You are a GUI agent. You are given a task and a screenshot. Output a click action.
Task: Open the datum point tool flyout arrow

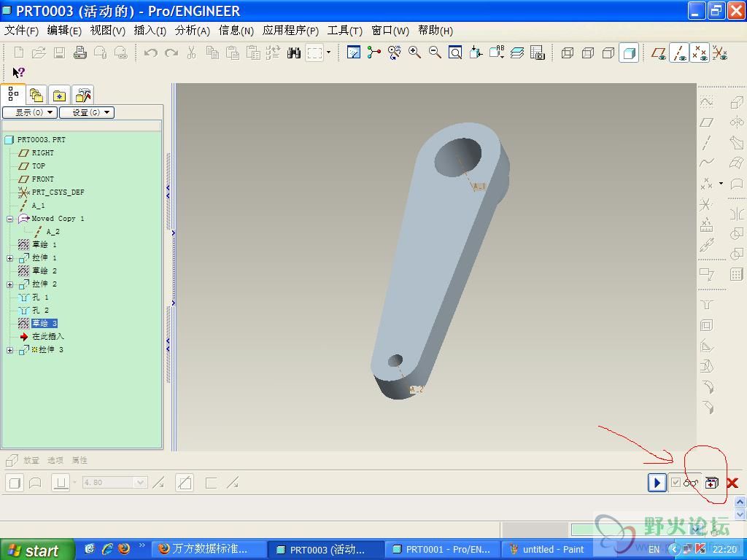click(x=721, y=183)
